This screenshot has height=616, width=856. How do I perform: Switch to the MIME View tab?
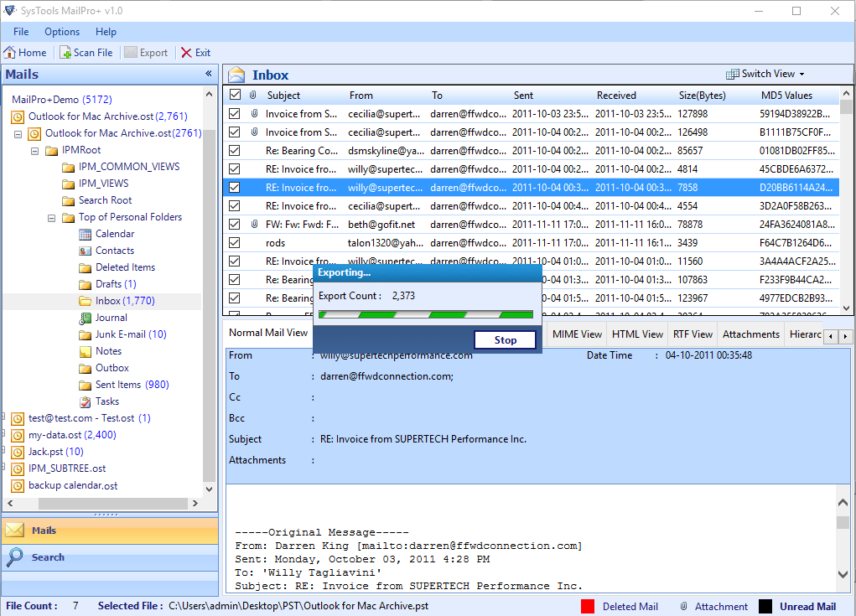pyautogui.click(x=577, y=334)
